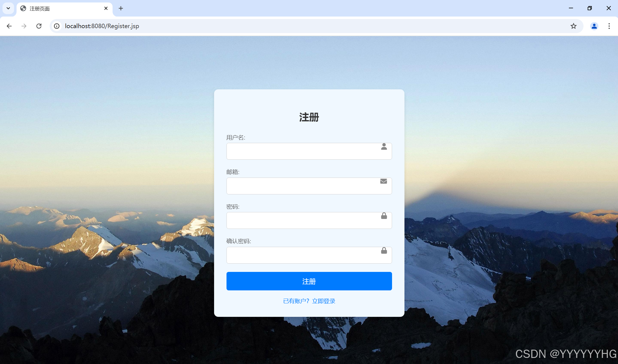Click the blue 注册 submit button
Viewport: 618px width, 364px height.
coord(309,281)
